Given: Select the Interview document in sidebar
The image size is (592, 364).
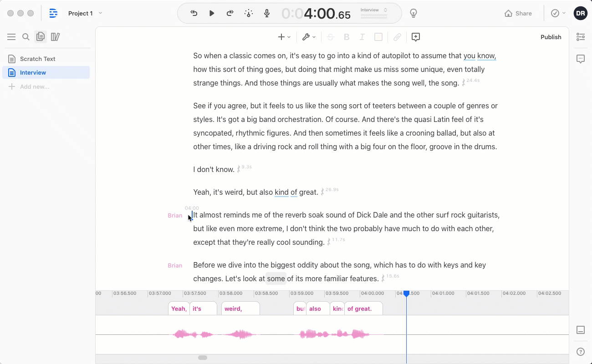Looking at the screenshot, I should (x=33, y=72).
